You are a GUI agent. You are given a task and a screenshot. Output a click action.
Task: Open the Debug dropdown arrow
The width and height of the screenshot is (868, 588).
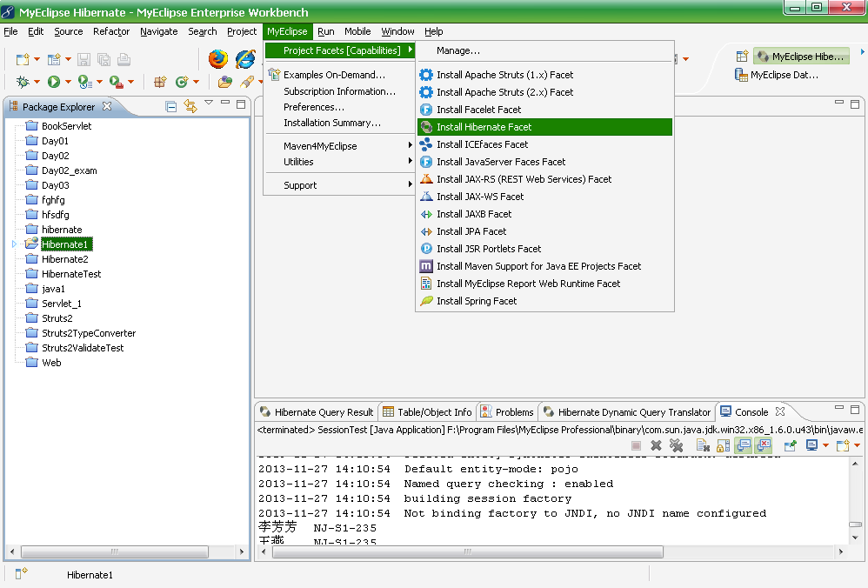tap(37, 82)
